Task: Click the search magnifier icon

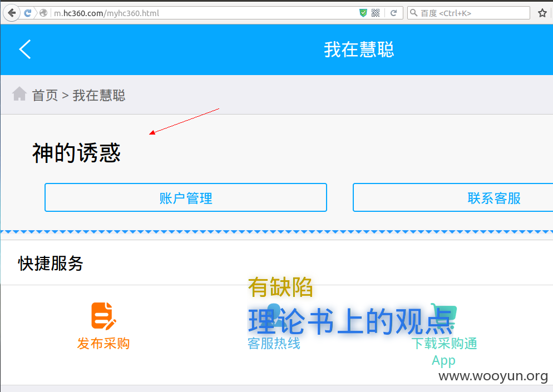Action: tap(414, 13)
